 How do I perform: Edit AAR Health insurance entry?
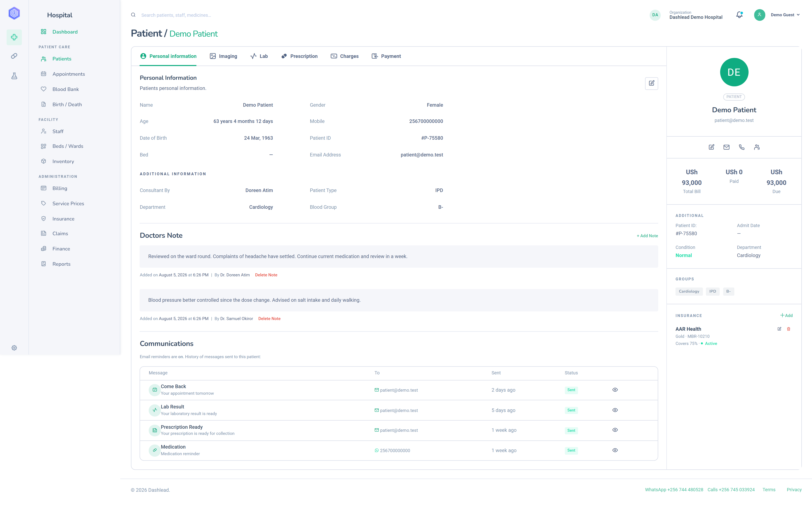779,329
